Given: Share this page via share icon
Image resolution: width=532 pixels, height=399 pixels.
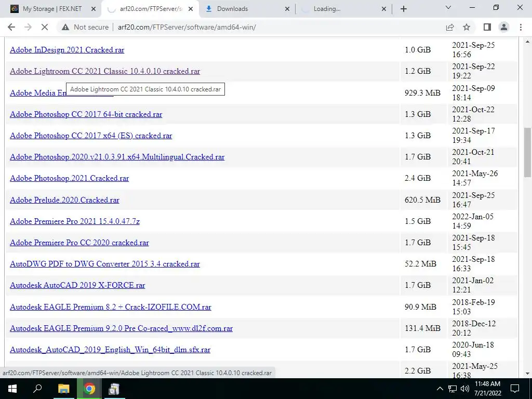Looking at the screenshot, I should pos(450,27).
